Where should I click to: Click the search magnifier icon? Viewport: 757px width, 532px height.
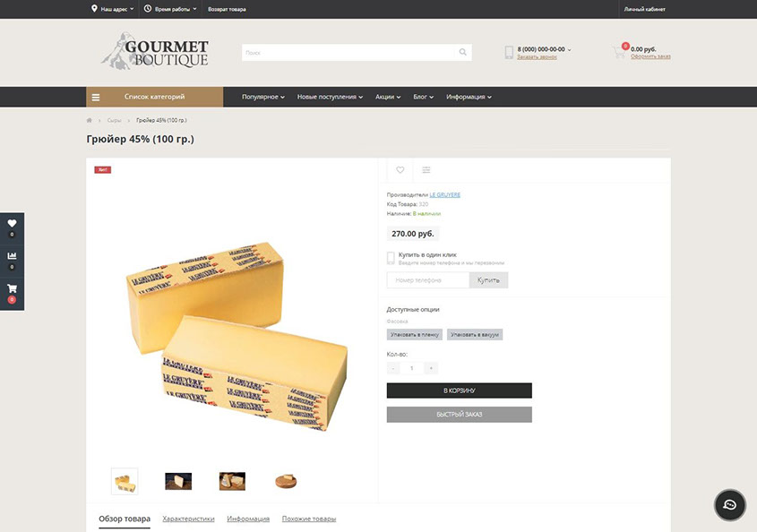[462, 52]
